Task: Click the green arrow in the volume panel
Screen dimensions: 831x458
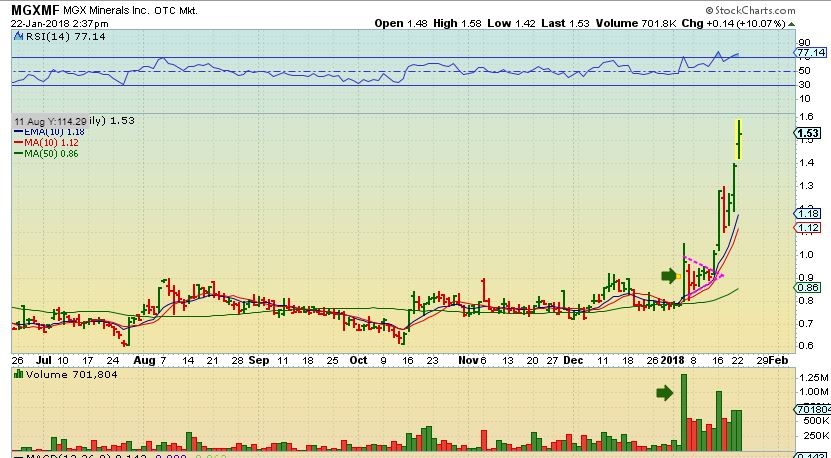Action: pyautogui.click(x=664, y=393)
